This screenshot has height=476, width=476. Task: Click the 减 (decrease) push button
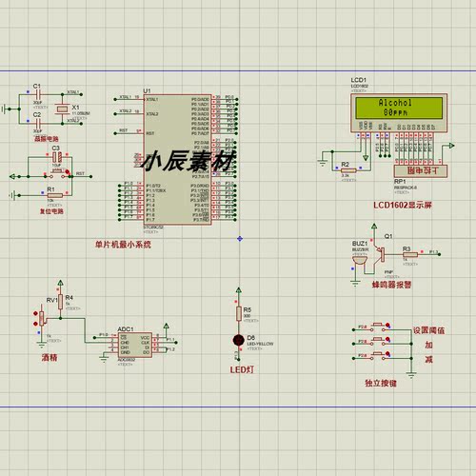[378, 356]
